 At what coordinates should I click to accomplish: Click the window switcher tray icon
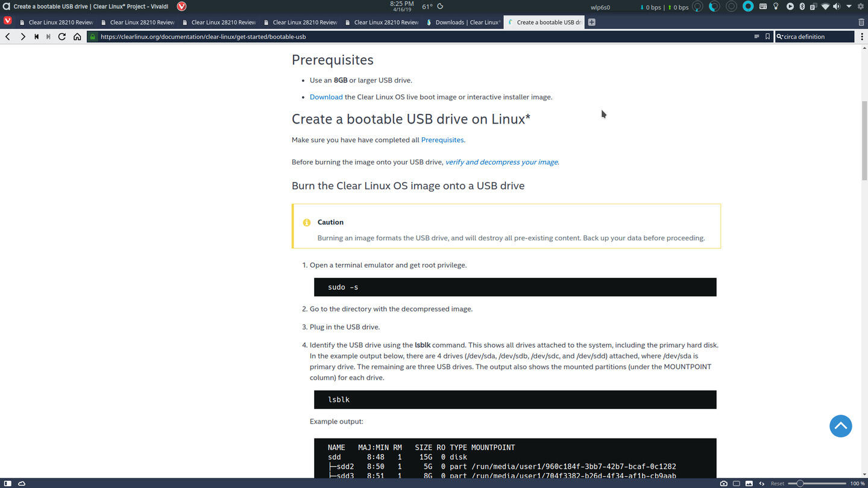pos(813,7)
